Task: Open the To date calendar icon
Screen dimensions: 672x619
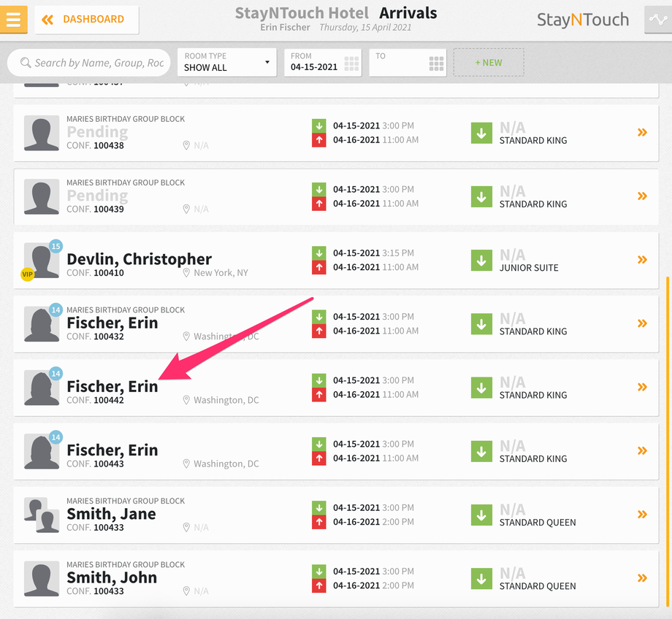Action: pos(436,64)
